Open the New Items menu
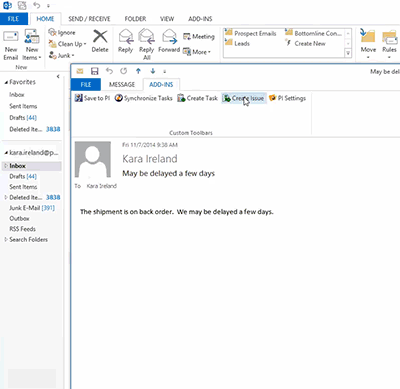This screenshot has height=389, width=400. (32, 45)
